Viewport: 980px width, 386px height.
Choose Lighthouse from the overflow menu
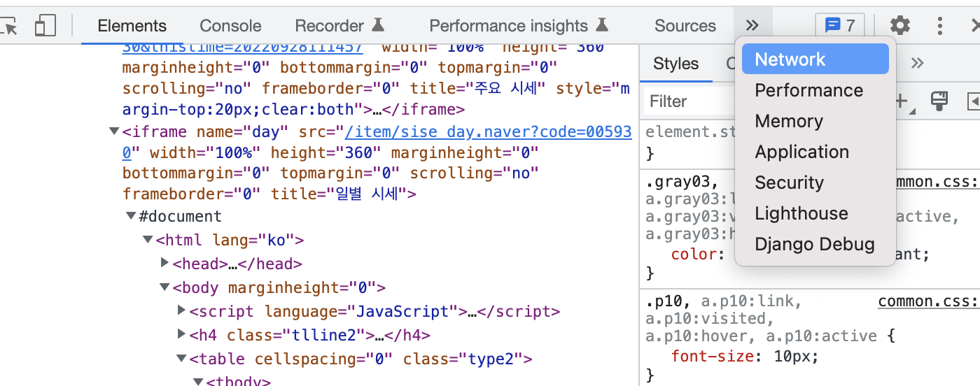click(815, 213)
